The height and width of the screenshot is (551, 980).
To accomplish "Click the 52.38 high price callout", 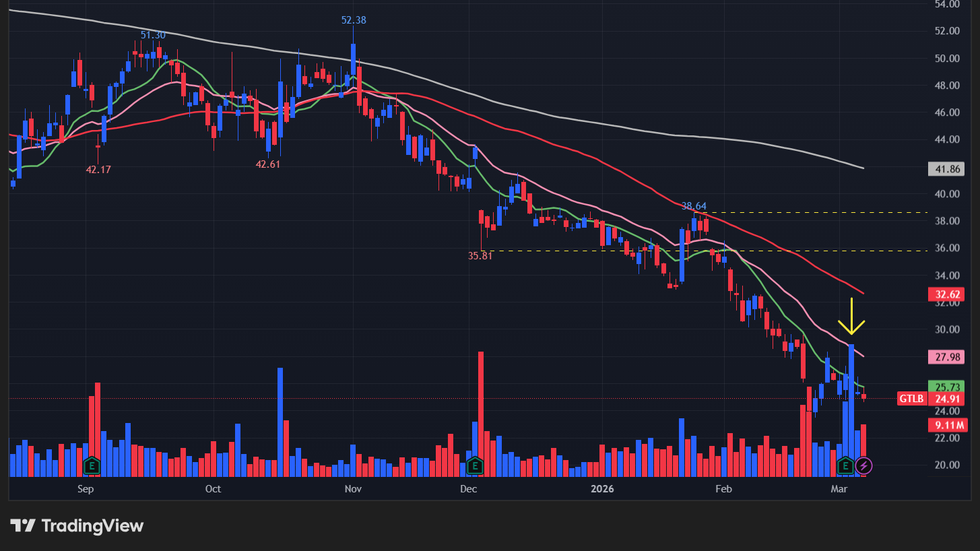I will coord(353,20).
